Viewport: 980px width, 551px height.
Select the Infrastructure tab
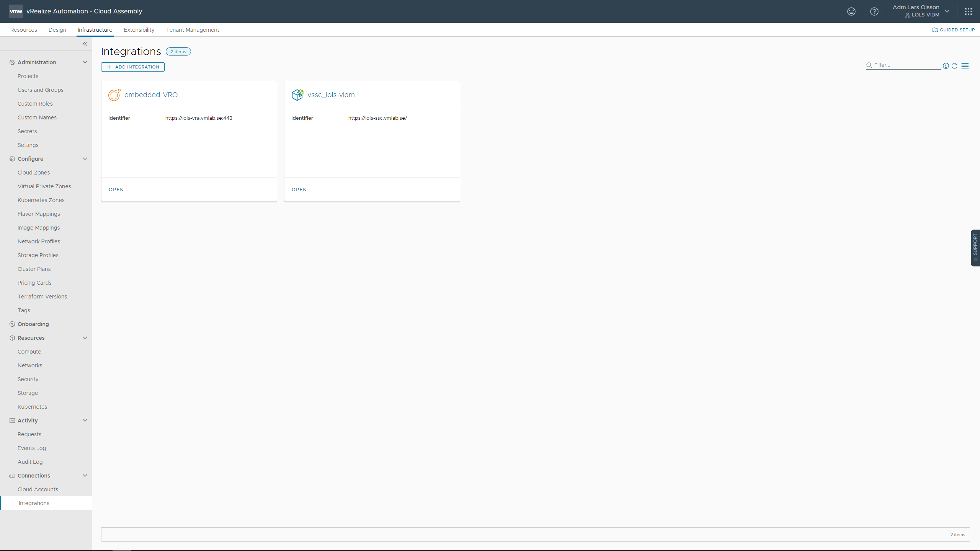[95, 30]
